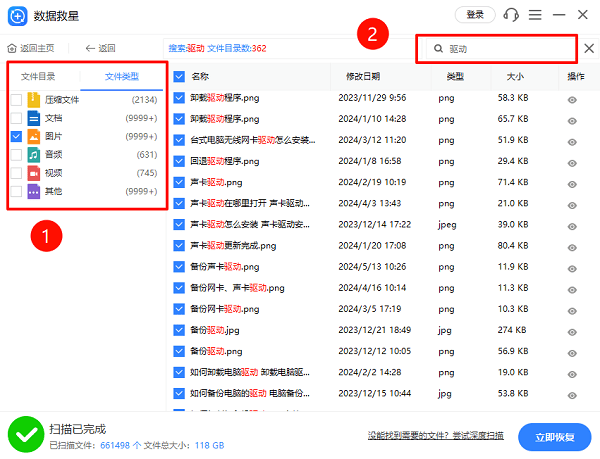Screen dimensions: 600x459
Task: Preview file dated 2023/12/15 10:44
Action: tap(572, 396)
